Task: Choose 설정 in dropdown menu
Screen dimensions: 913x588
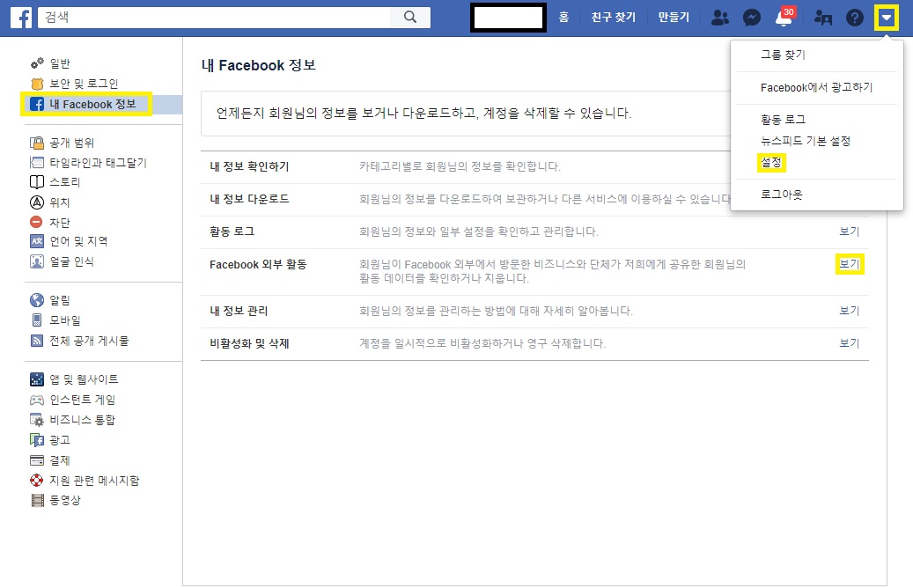Action: point(771,163)
